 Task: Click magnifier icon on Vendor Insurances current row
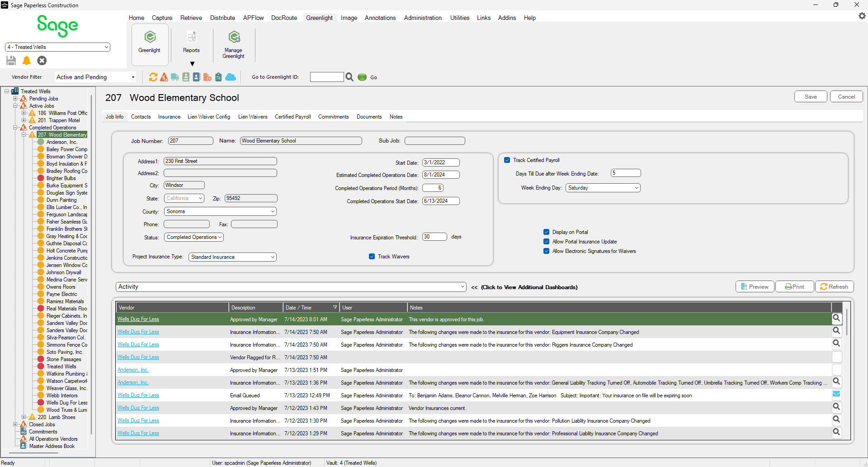coord(837,407)
